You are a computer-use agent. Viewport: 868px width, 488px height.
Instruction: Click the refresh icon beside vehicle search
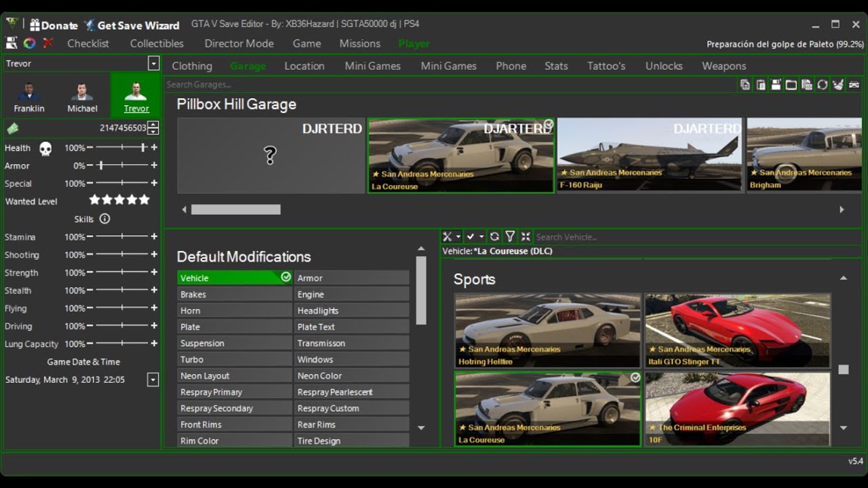coord(494,237)
